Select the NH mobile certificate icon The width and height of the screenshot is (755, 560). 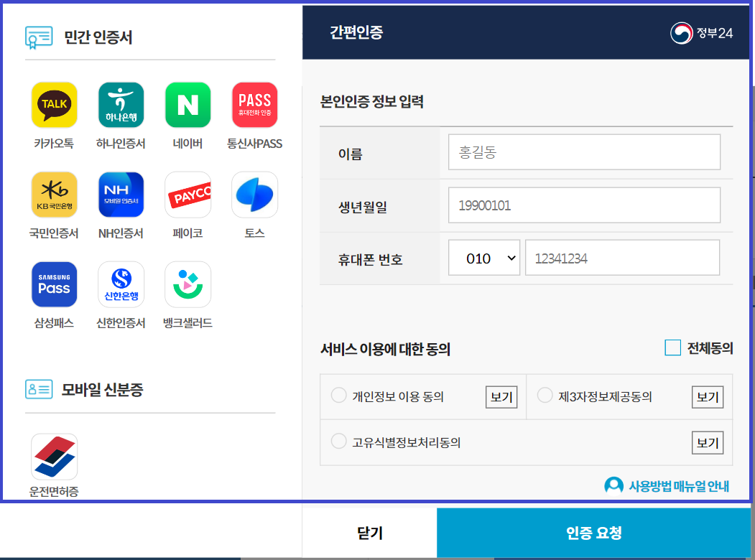121,195
